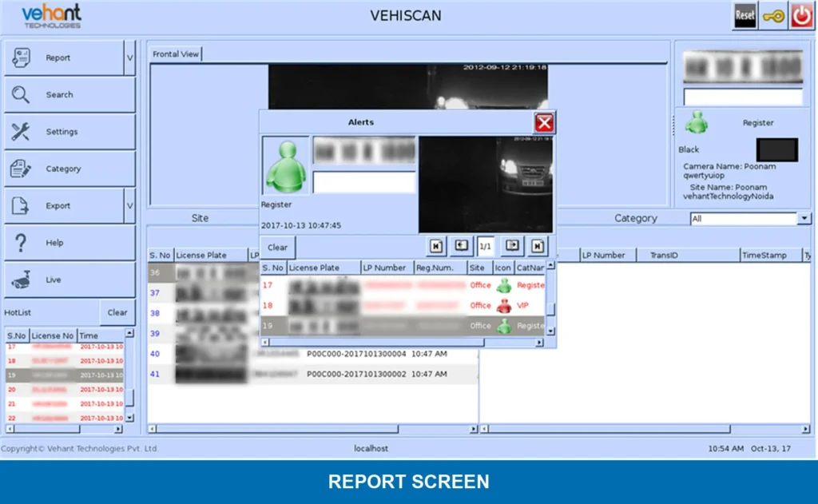This screenshot has height=504, width=818.
Task: Go to the first alert page
Action: [436, 246]
